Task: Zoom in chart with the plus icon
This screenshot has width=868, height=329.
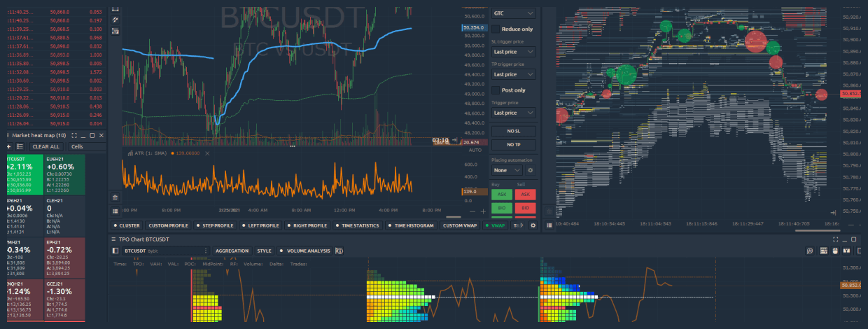Action: tap(482, 211)
